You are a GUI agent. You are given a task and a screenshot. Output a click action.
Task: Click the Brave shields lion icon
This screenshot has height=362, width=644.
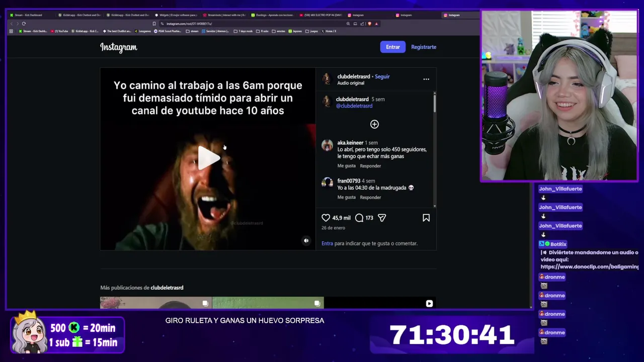click(370, 24)
